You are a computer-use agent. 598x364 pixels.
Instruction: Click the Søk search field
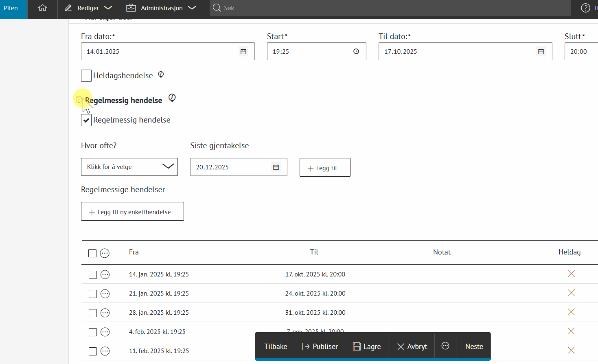(x=391, y=8)
